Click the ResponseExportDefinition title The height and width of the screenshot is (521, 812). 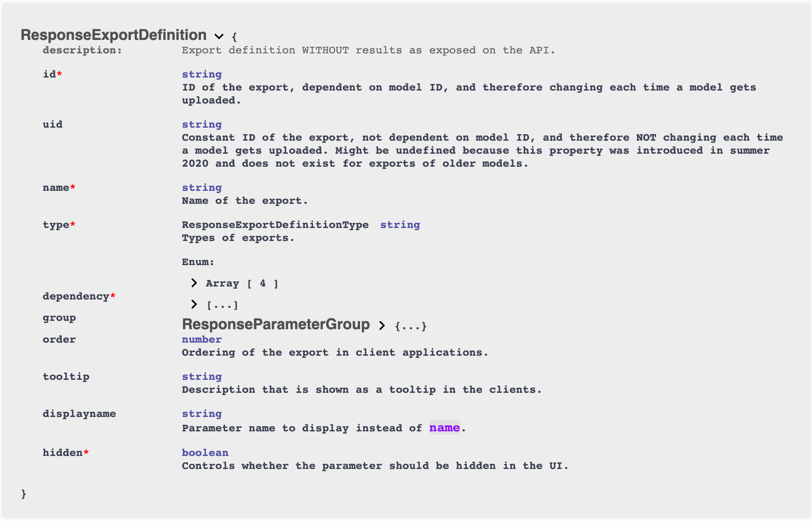point(114,35)
